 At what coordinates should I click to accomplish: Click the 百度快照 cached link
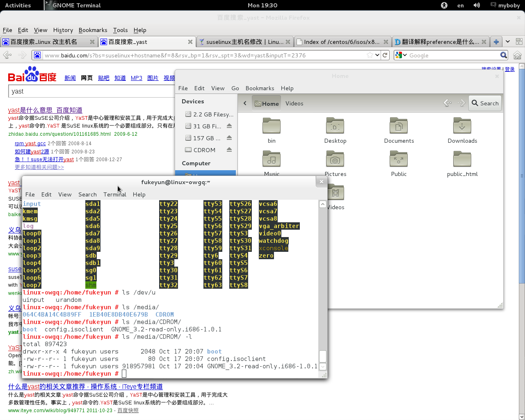click(128, 410)
